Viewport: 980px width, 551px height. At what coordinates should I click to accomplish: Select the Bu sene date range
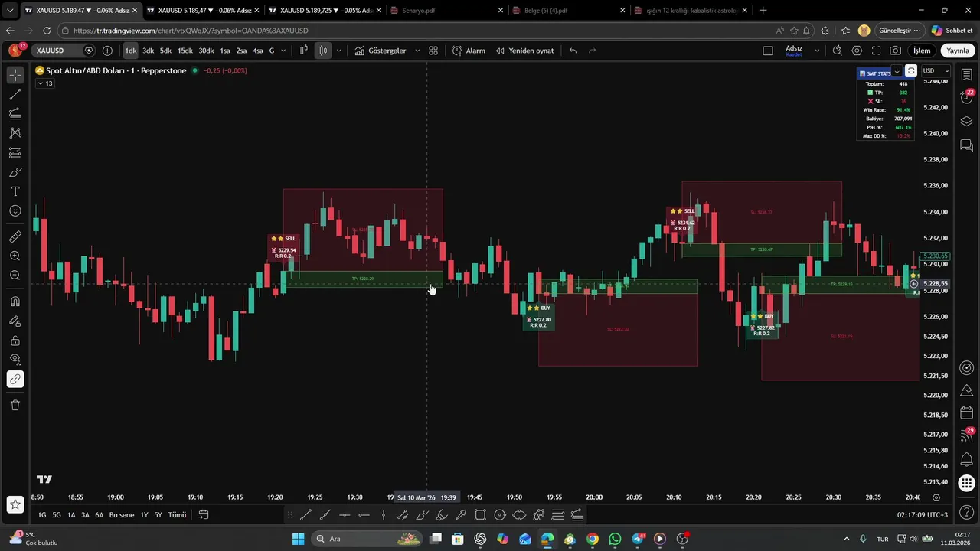[122, 515]
